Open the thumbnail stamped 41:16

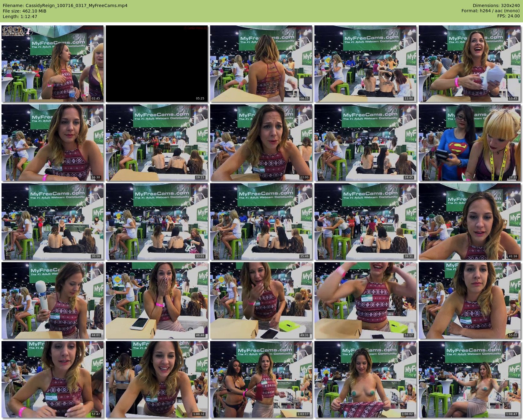pyautogui.click(x=470, y=221)
